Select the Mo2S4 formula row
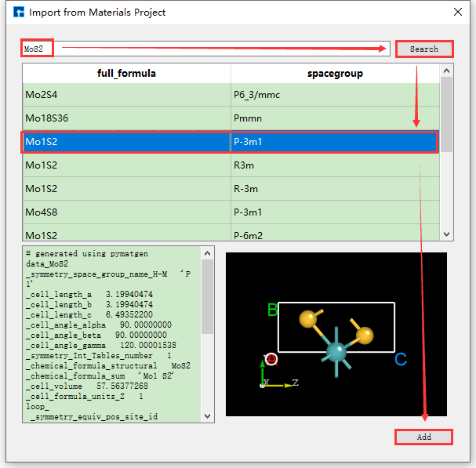This screenshot has height=468, width=476. click(126, 96)
